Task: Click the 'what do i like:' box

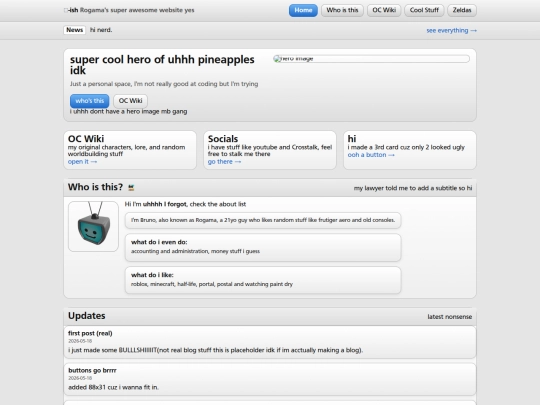Action: [263, 280]
